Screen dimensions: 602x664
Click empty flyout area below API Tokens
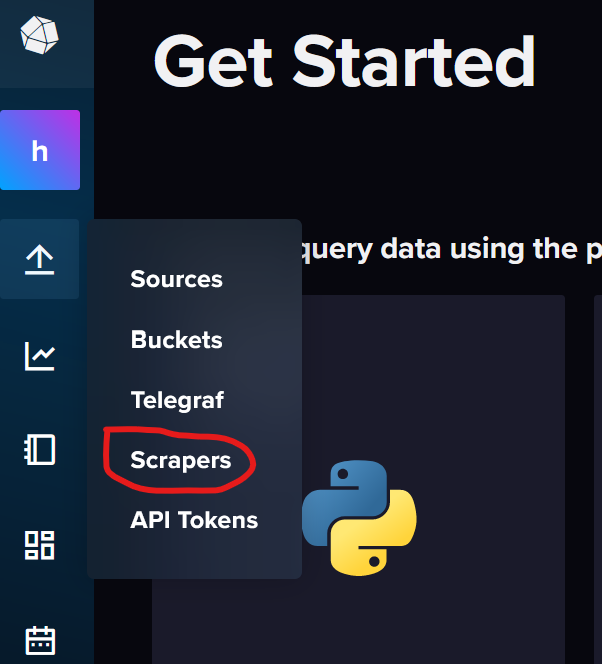pyautogui.click(x=194, y=557)
